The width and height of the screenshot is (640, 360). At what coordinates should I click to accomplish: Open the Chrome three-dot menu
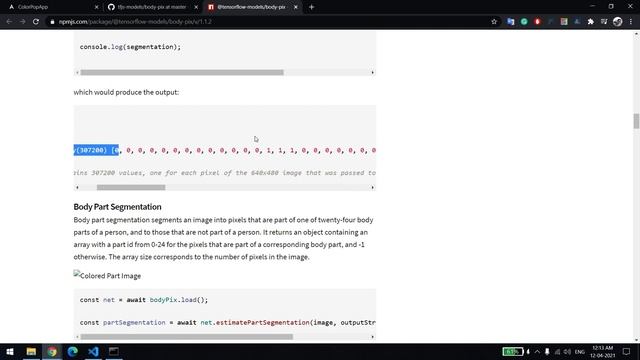click(x=631, y=22)
